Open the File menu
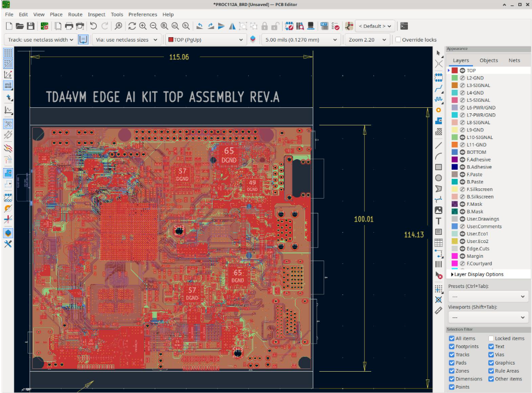 (9, 14)
